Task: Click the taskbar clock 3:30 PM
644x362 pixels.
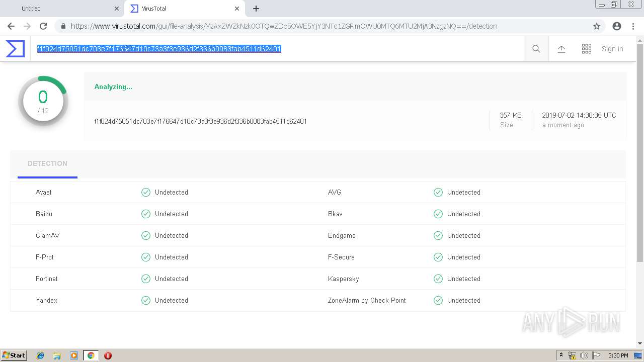Action: pos(618,355)
